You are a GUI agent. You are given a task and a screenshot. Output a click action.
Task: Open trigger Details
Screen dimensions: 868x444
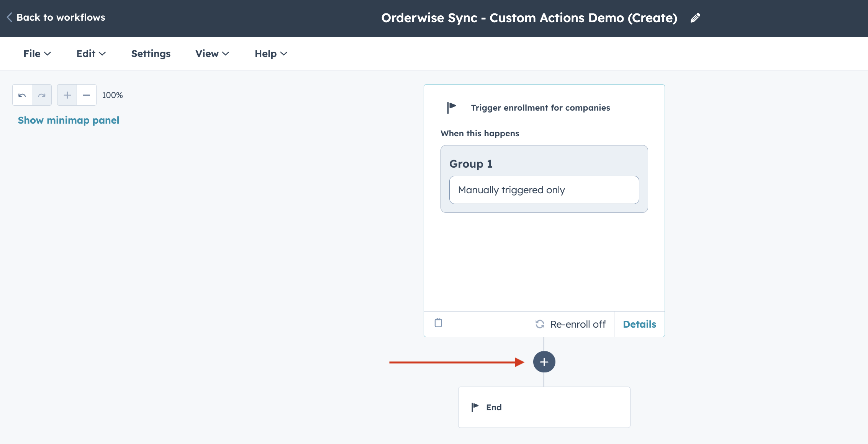[x=639, y=324]
